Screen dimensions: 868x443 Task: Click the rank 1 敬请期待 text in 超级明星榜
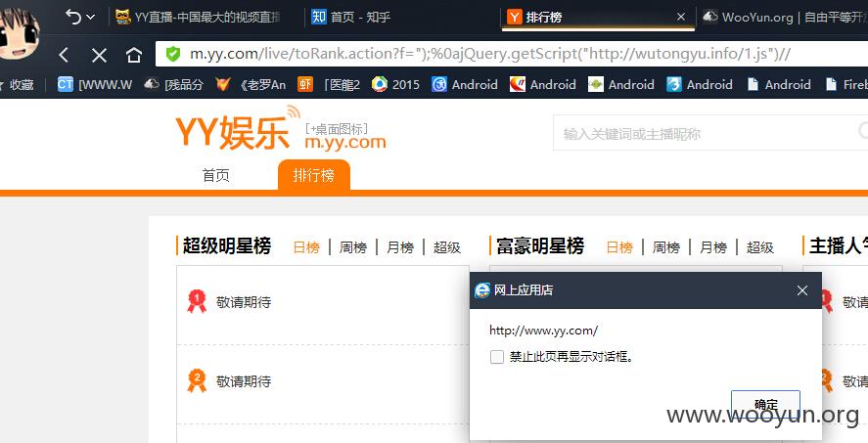(x=244, y=302)
